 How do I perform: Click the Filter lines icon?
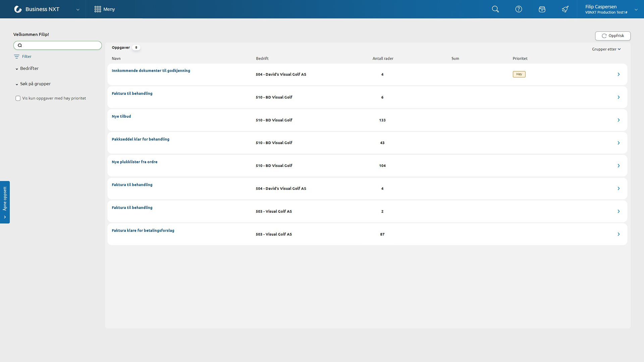pyautogui.click(x=16, y=57)
